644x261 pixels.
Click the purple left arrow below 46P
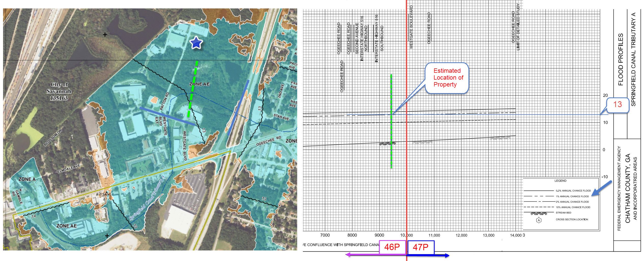pyautogui.click(x=362, y=255)
